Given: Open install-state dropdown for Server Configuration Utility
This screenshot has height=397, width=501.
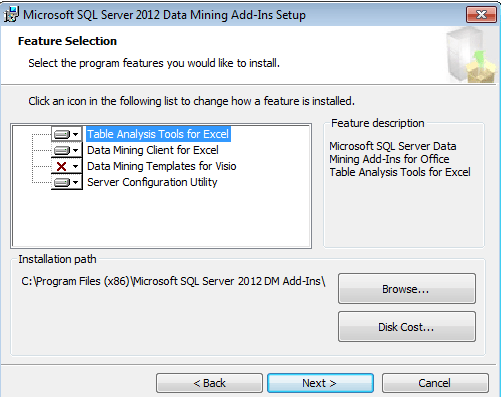Looking at the screenshot, I should point(66,182).
